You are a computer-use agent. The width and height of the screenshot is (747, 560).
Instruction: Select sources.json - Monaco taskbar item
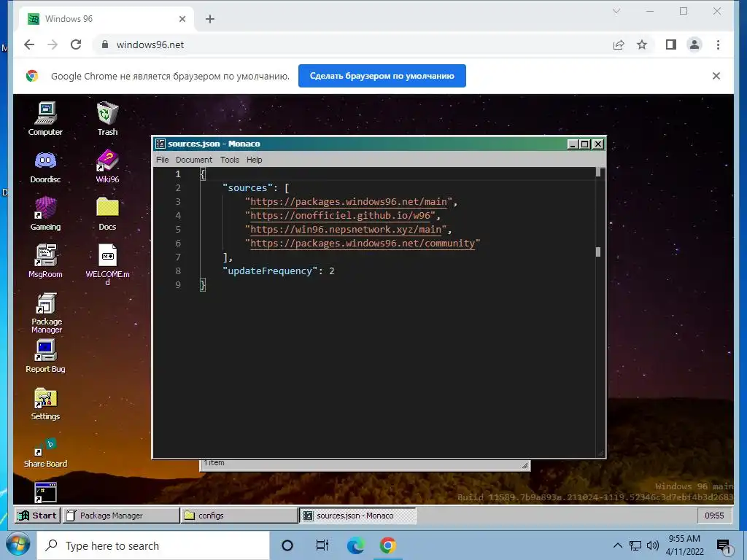(357, 516)
